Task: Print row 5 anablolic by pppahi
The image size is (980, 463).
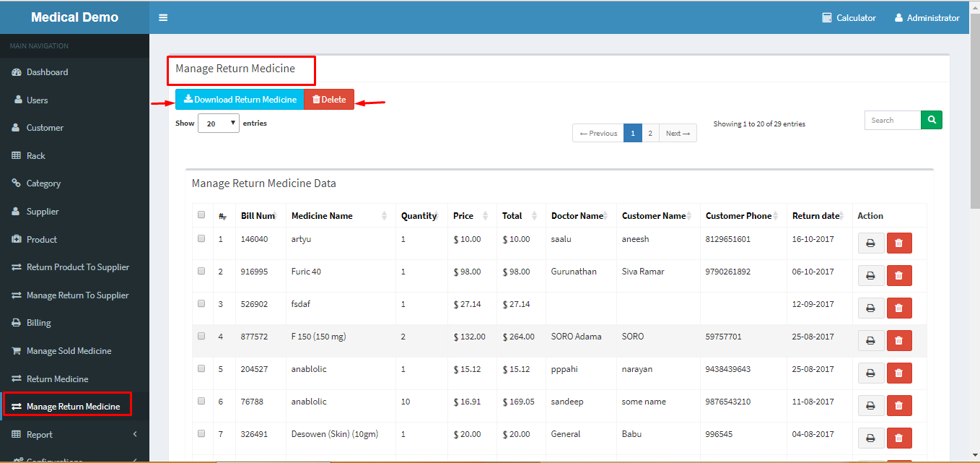Action: point(870,373)
